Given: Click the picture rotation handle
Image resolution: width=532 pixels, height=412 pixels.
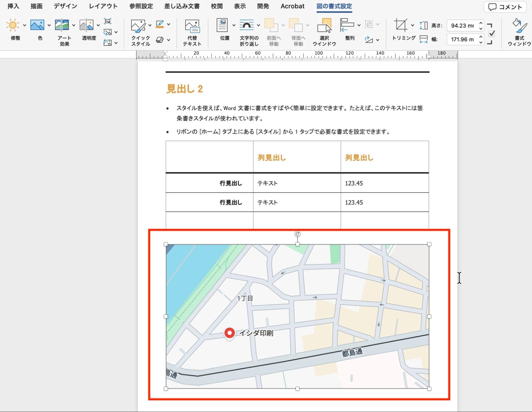Looking at the screenshot, I should [x=298, y=234].
